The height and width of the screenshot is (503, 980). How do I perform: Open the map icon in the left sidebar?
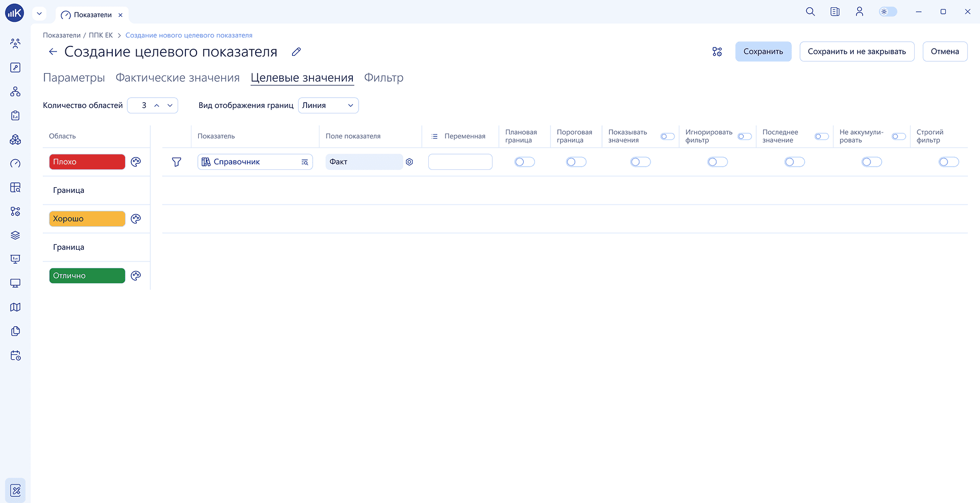[x=16, y=307]
